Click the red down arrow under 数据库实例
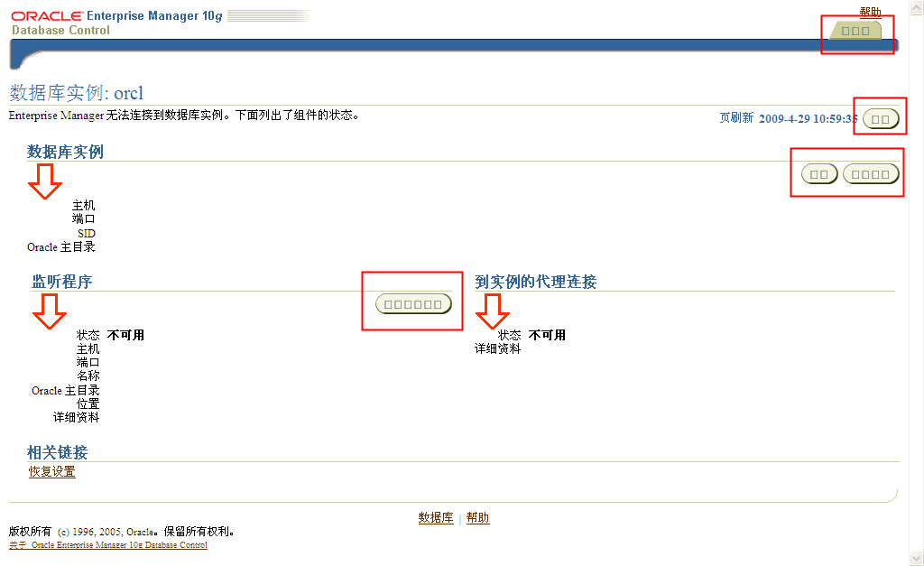924x566 pixels. coord(44,181)
